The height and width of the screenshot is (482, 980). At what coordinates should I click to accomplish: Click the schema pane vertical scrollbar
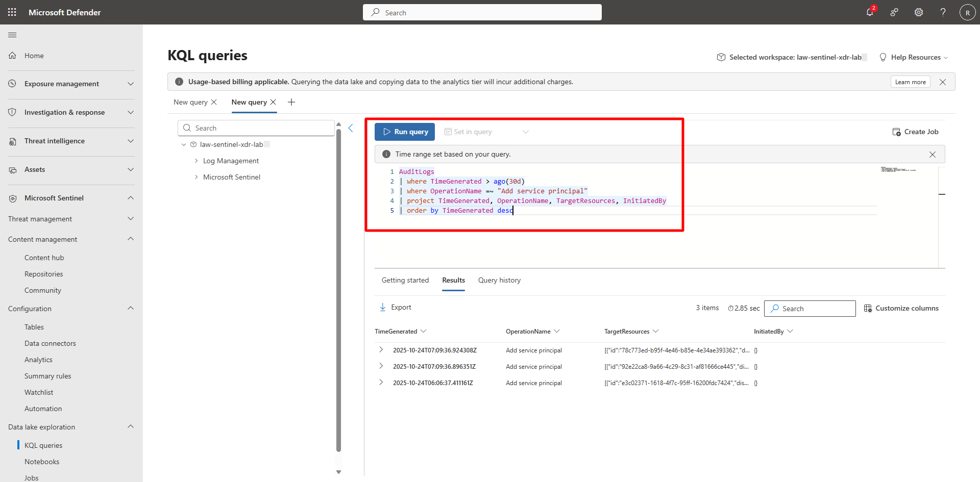tap(338, 291)
